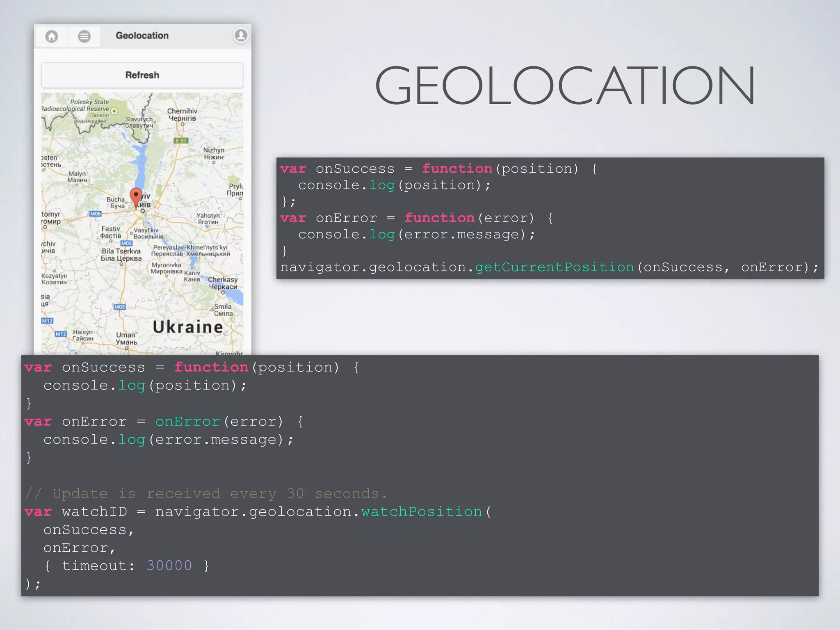Click the 'Update is received' comment line

pyautogui.click(x=206, y=493)
